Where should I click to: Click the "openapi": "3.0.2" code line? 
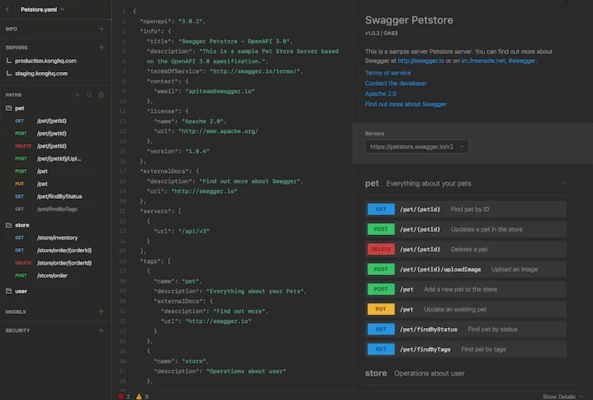(172, 21)
